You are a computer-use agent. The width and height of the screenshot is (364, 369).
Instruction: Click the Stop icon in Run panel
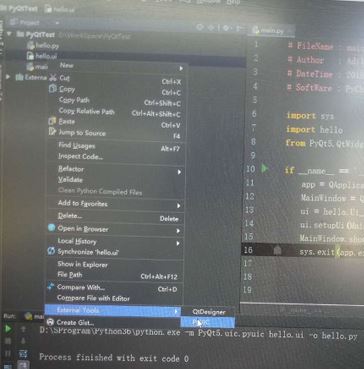(x=7, y=340)
